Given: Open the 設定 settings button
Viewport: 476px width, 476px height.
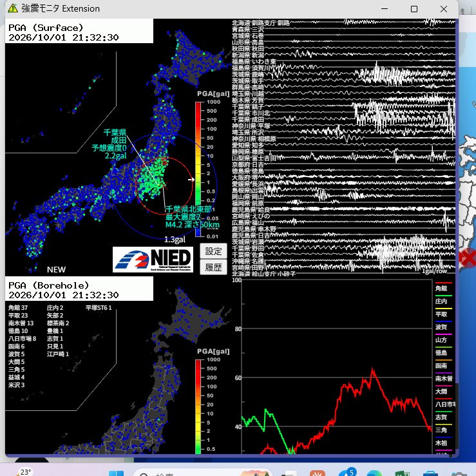Looking at the screenshot, I should coord(213,251).
